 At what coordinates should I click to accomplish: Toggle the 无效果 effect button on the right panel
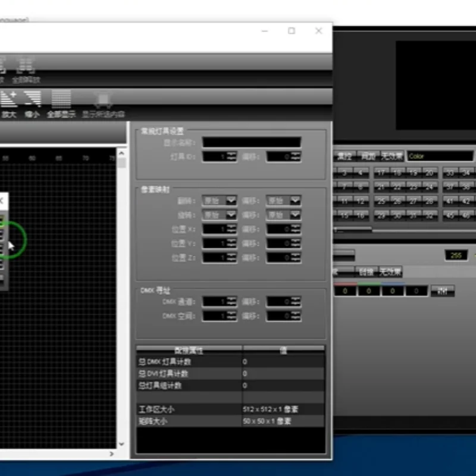(393, 155)
